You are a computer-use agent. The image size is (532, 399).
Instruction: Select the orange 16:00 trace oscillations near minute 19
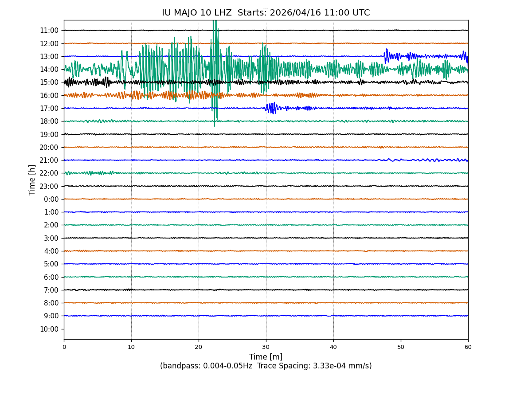(192, 95)
